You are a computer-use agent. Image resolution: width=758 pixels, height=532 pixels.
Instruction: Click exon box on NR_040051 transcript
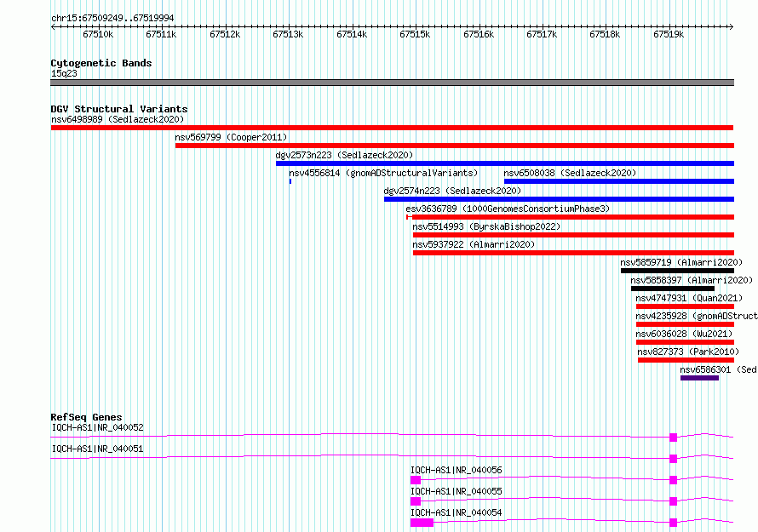tap(674, 459)
